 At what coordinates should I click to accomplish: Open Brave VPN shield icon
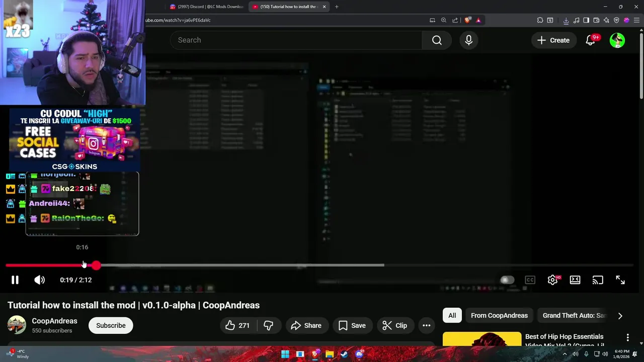[616, 20]
